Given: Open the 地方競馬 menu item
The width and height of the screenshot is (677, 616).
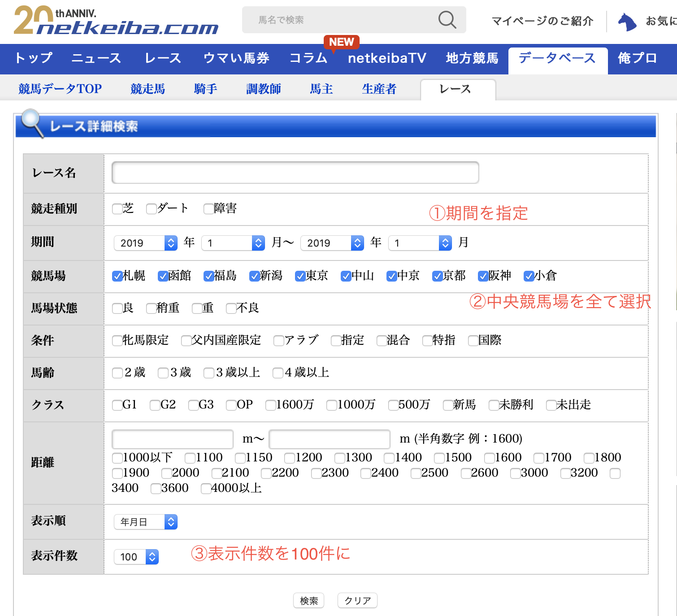Looking at the screenshot, I should 472,58.
